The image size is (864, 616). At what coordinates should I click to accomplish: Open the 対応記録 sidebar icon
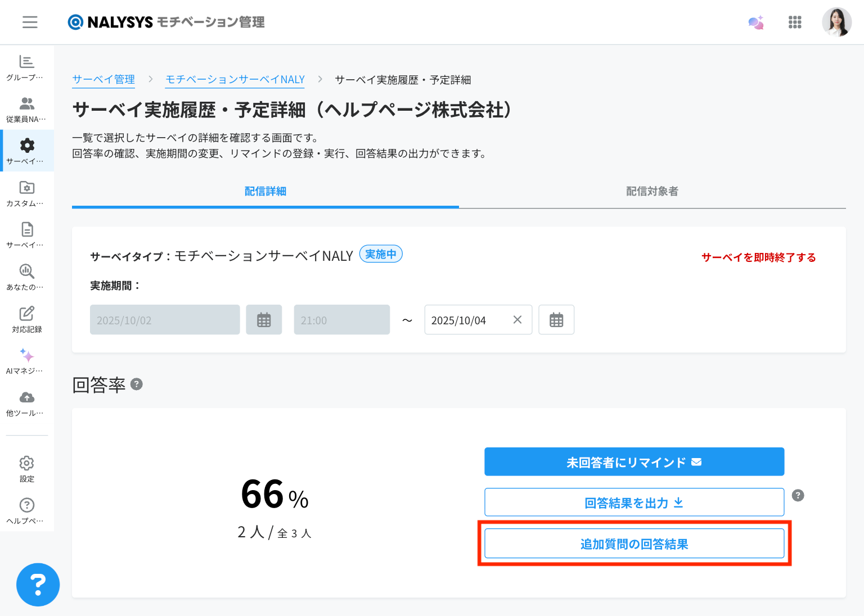tap(26, 319)
